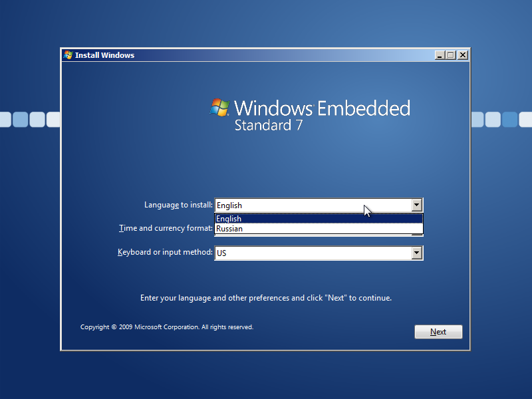Click the Keyboard or input method label
This screenshot has height=399, width=532.
165,252
